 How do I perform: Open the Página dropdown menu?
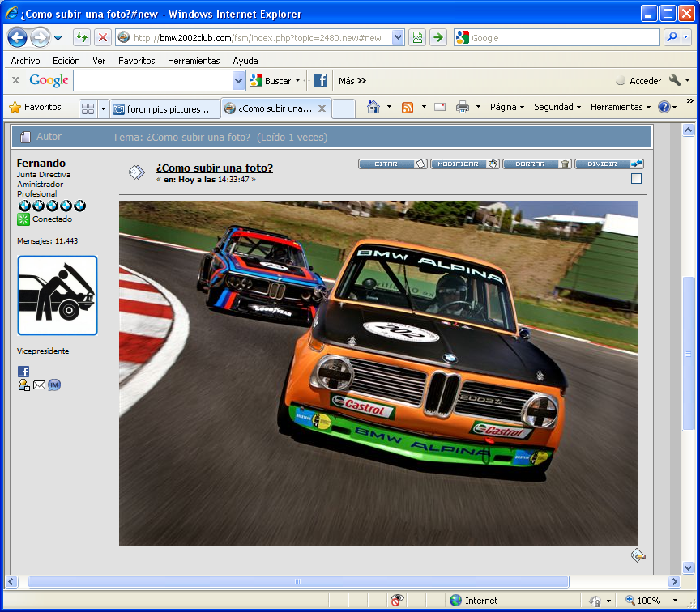506,107
